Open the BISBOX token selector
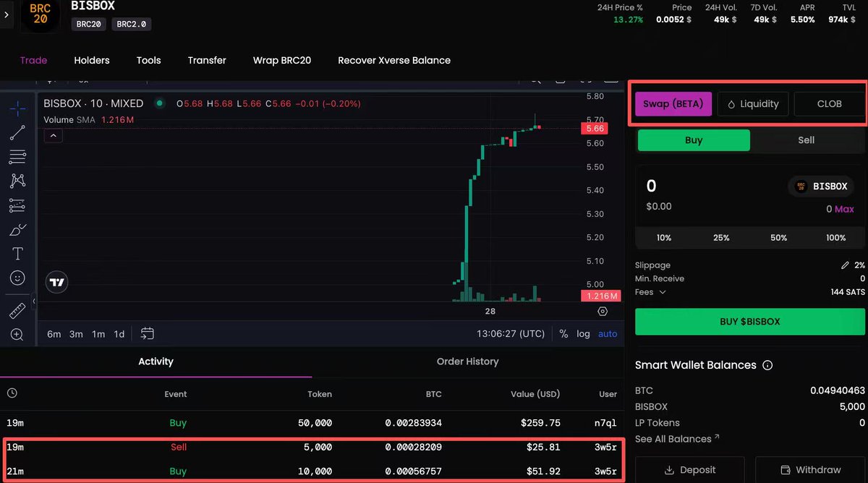868x483 pixels. [x=821, y=187]
